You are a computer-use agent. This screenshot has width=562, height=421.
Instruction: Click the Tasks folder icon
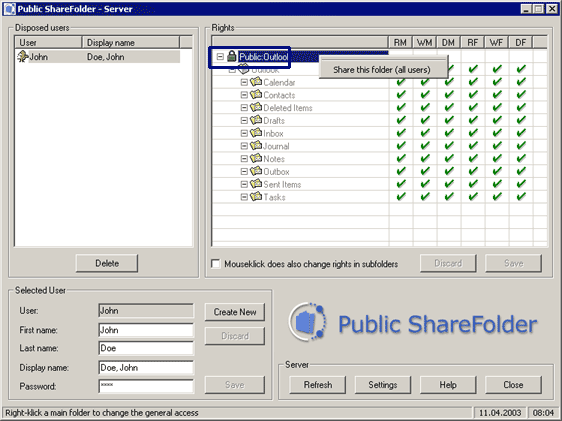(256, 197)
